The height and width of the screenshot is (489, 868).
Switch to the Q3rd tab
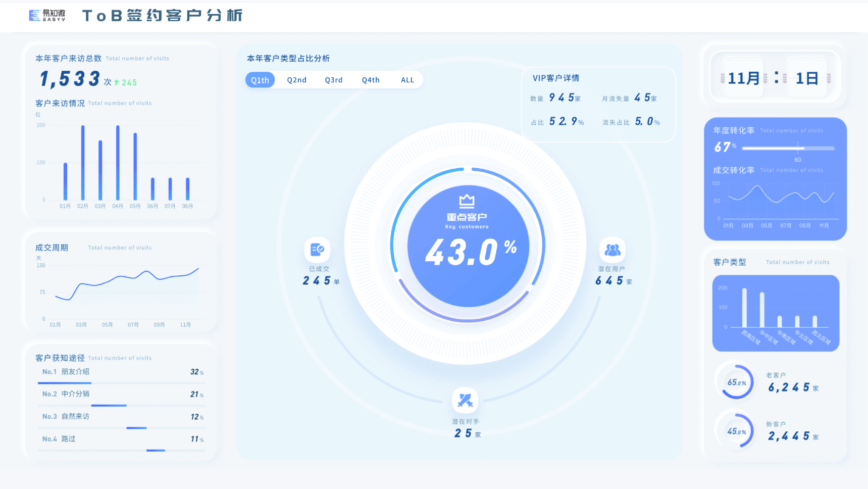coord(334,80)
